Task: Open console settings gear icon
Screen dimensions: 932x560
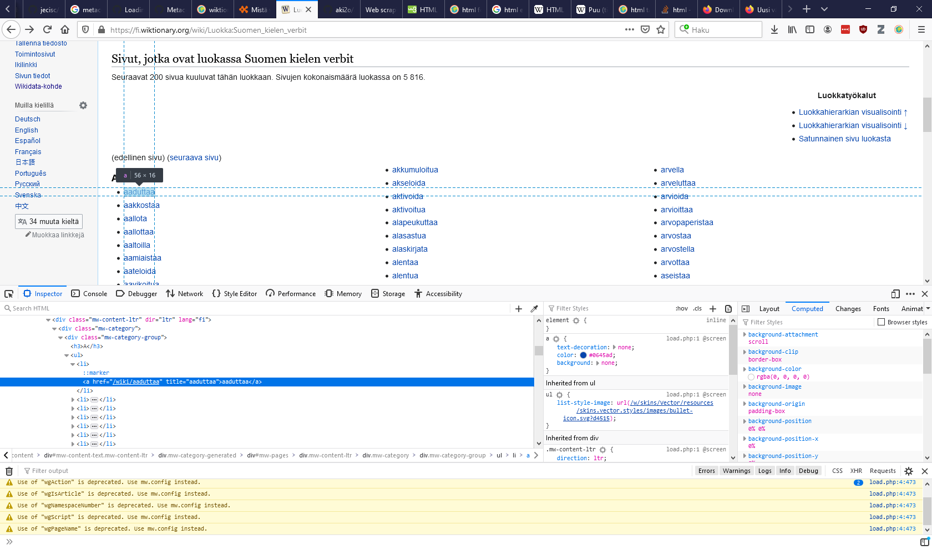Action: pos(908,471)
